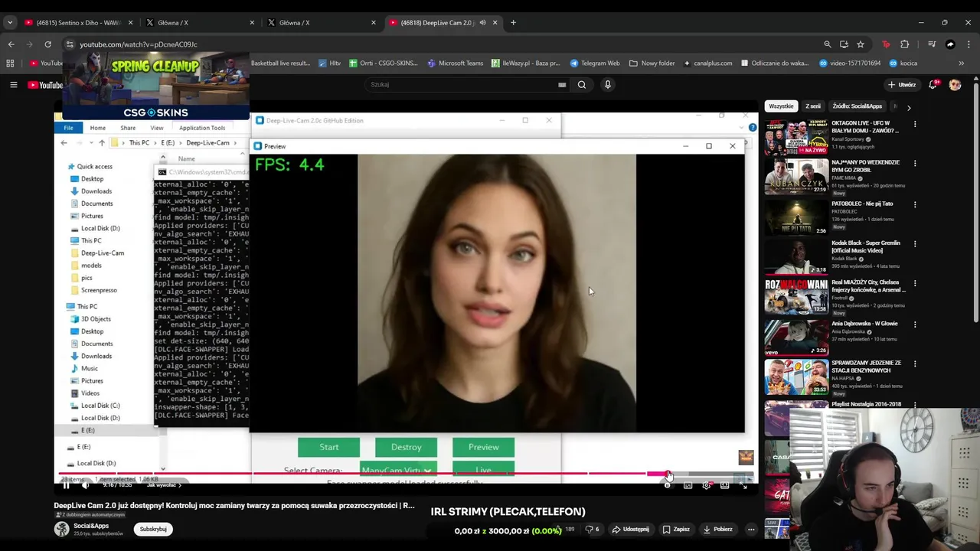
Task: Open the tab search chevron at tab strip start
Action: tap(10, 22)
